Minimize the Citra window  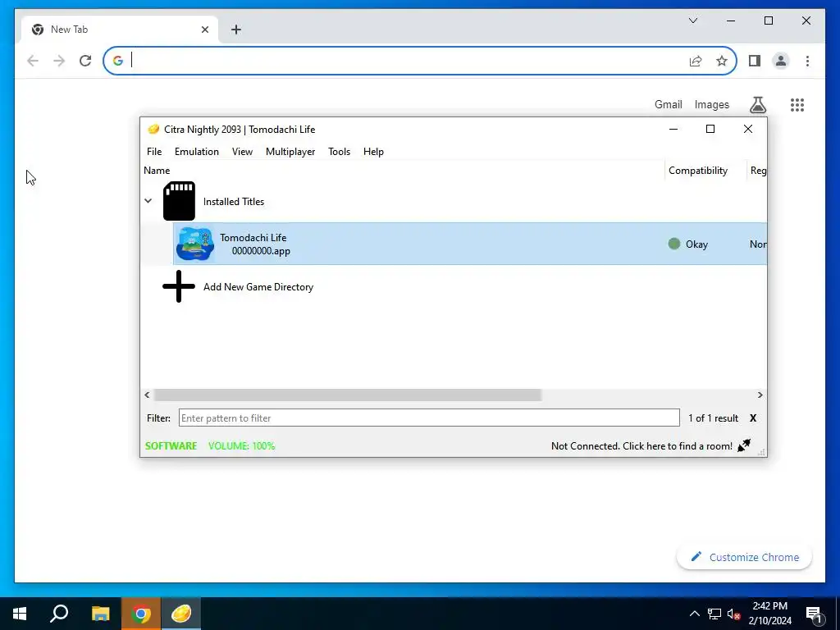pos(673,129)
